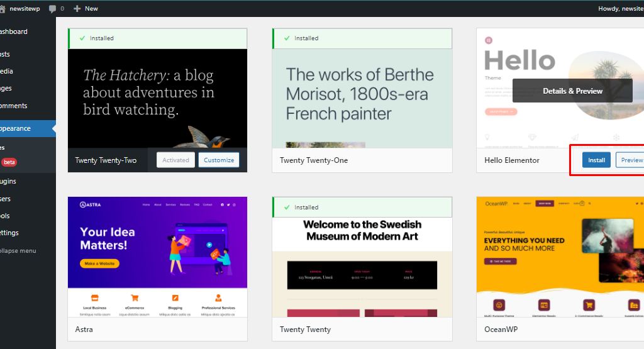Open the Twenty Twenty-One theme screenshot

tap(362, 99)
